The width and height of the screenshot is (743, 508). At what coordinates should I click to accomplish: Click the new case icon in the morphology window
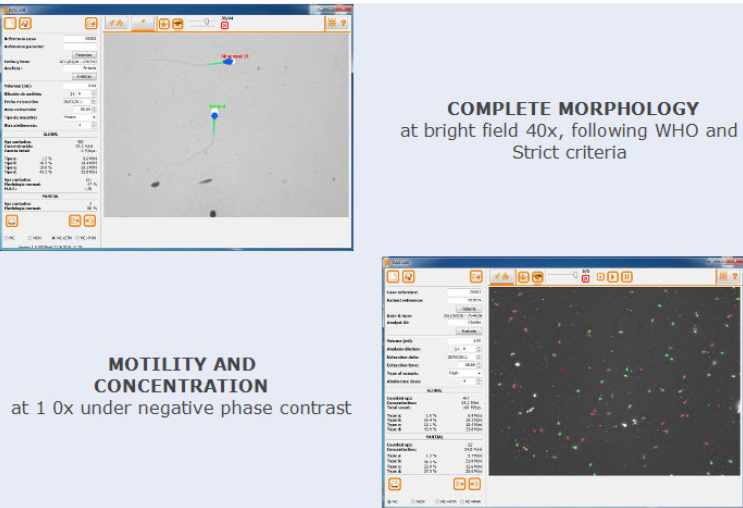tap(11, 22)
